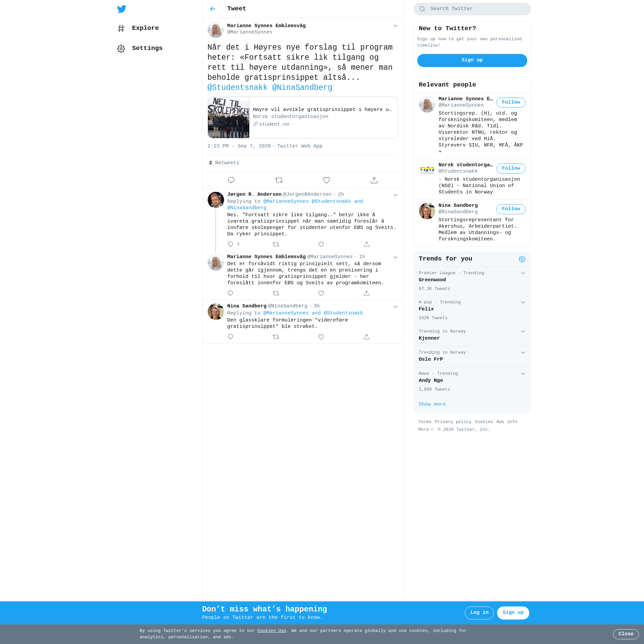Open Explore in the sidebar
The height and width of the screenshot is (644, 644).
click(x=145, y=28)
